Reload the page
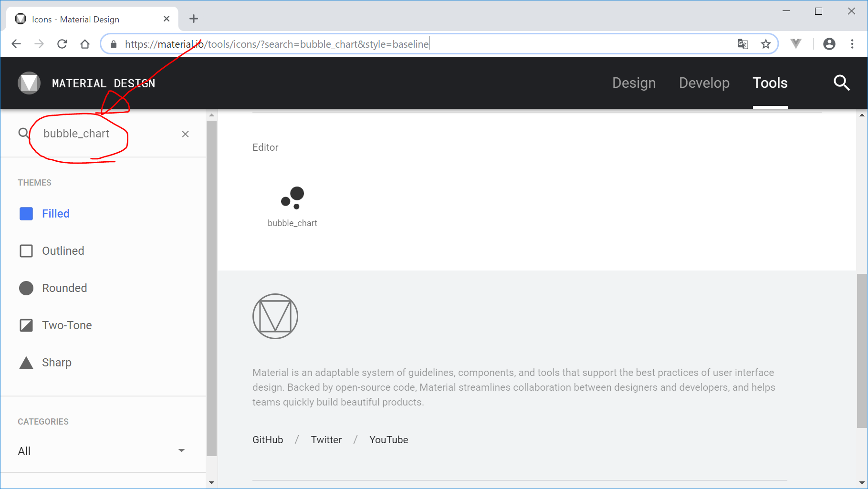The height and width of the screenshot is (489, 868). point(62,44)
